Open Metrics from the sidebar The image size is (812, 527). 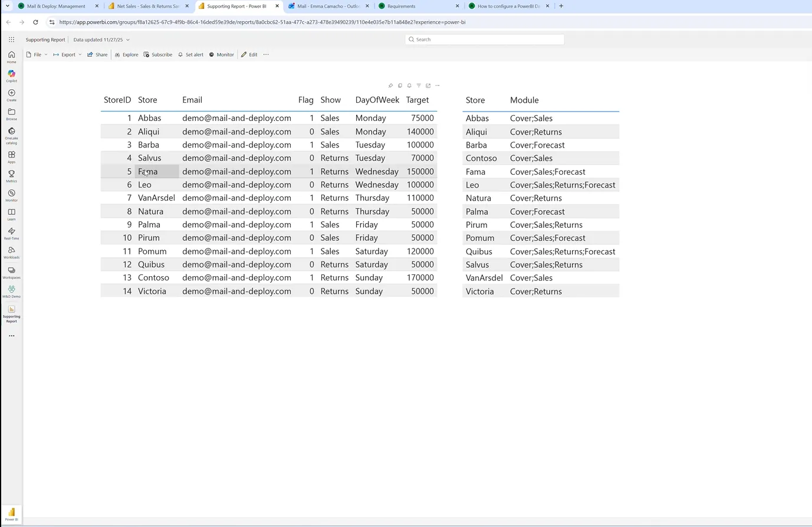(11, 176)
